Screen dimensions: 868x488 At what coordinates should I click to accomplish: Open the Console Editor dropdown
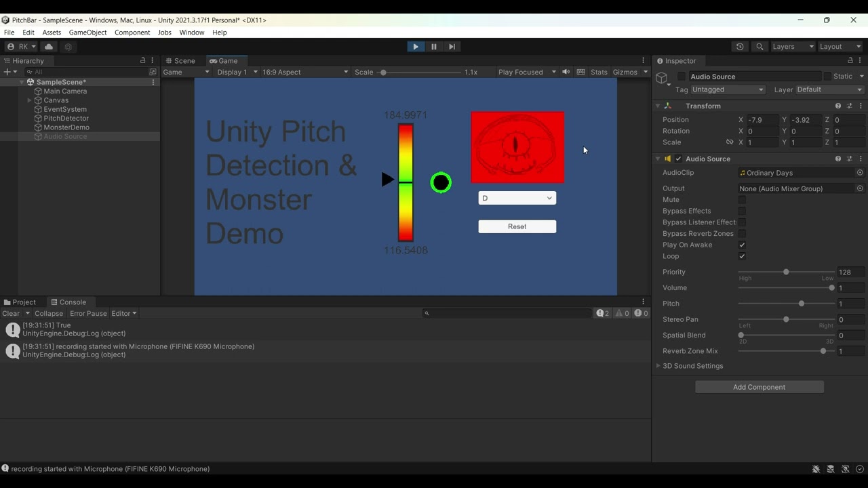coord(124,313)
